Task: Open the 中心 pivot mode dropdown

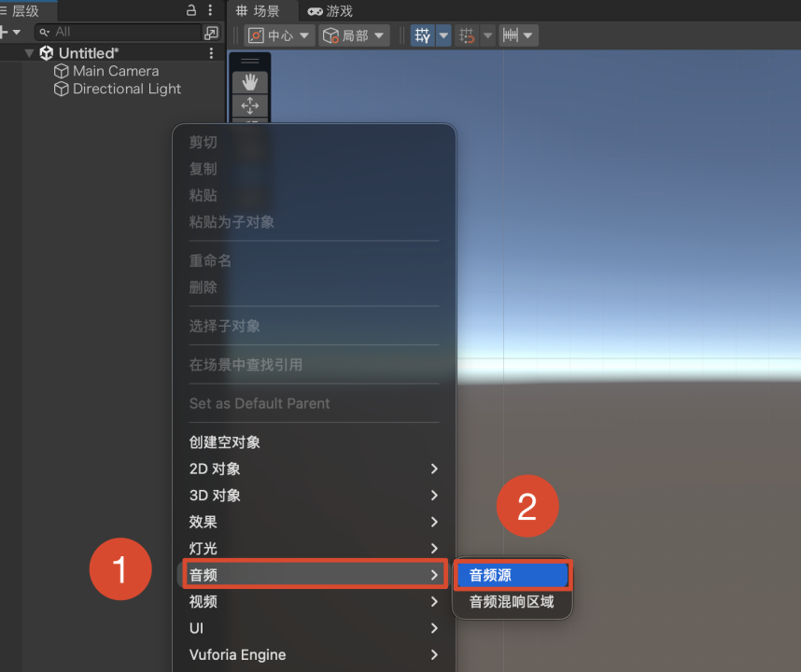Action: (279, 35)
